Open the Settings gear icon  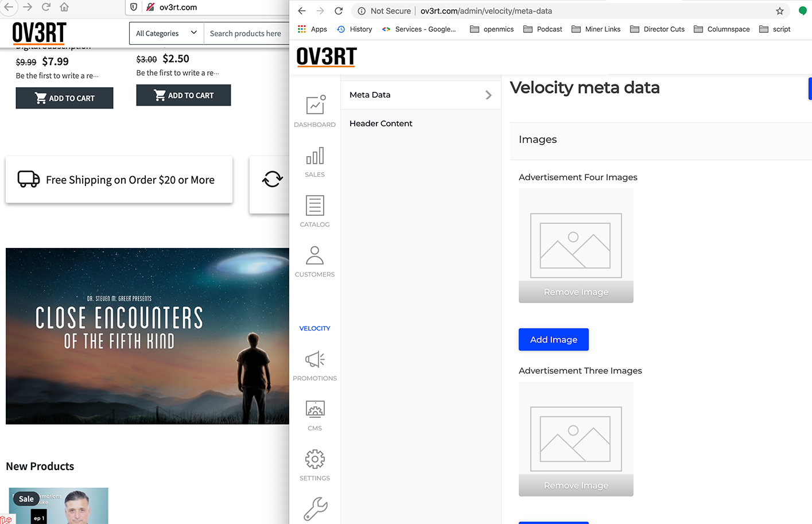315,459
